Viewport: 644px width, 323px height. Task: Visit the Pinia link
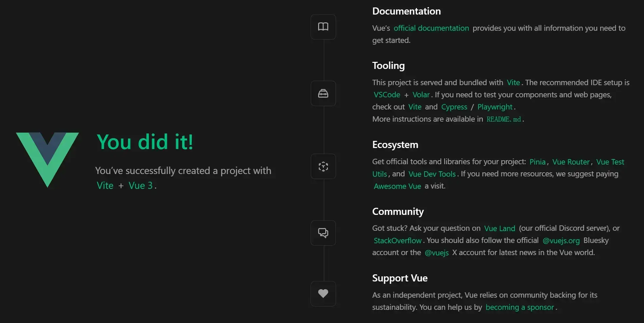point(538,162)
